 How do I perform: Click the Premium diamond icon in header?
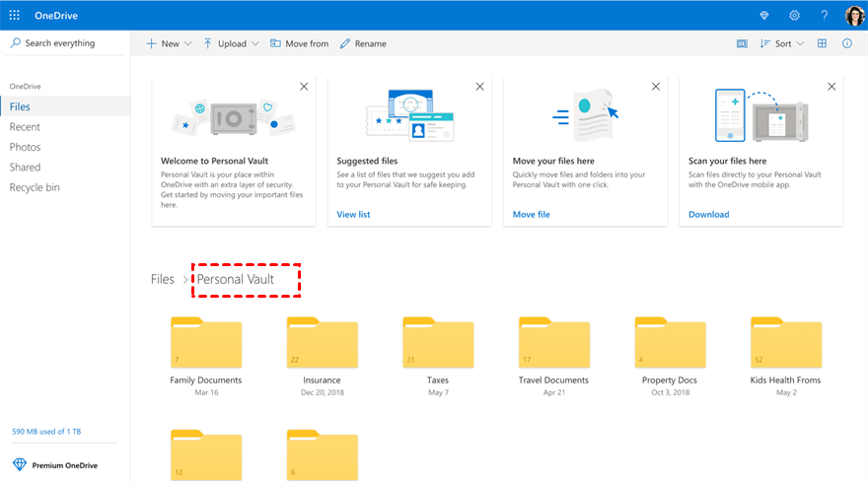coord(763,15)
